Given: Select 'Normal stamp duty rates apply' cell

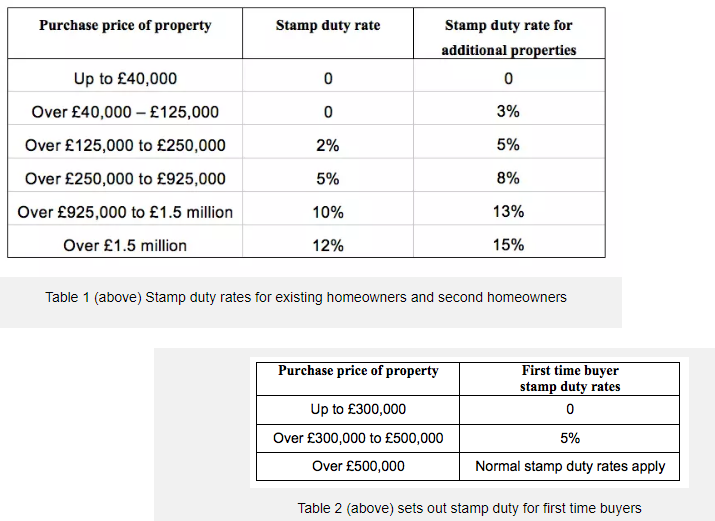Looking at the screenshot, I should (x=570, y=466).
